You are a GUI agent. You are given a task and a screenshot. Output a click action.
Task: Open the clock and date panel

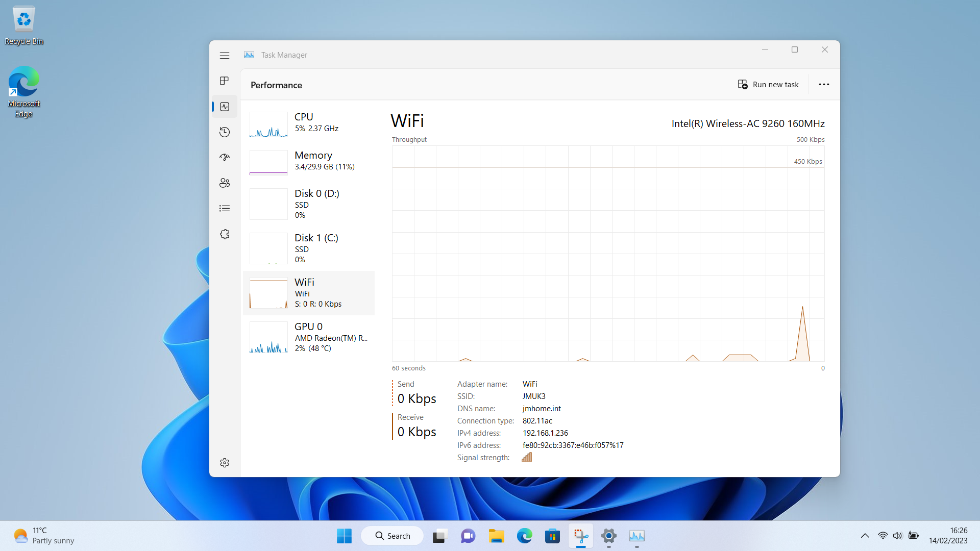[x=948, y=536]
